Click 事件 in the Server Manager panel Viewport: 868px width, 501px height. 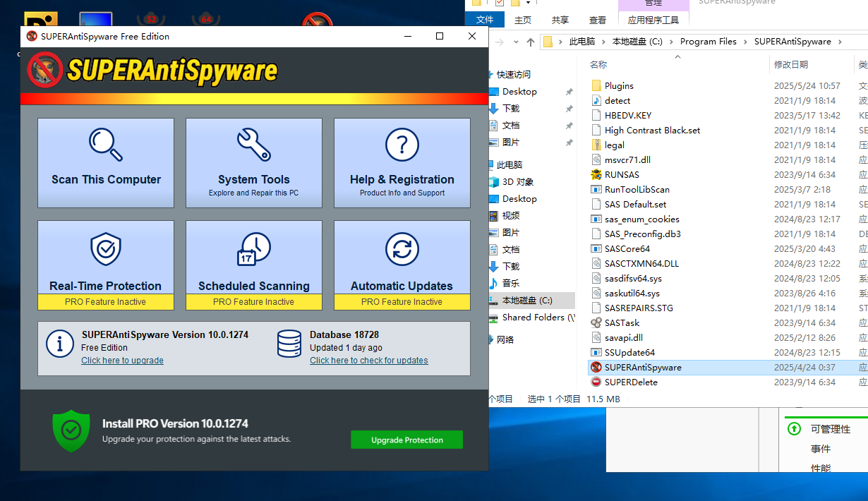pyautogui.click(x=821, y=449)
